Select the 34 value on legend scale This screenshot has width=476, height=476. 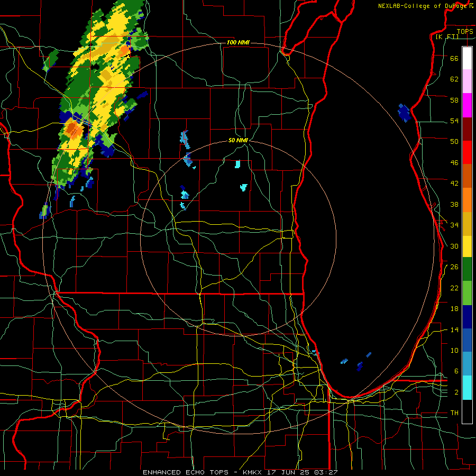(454, 225)
